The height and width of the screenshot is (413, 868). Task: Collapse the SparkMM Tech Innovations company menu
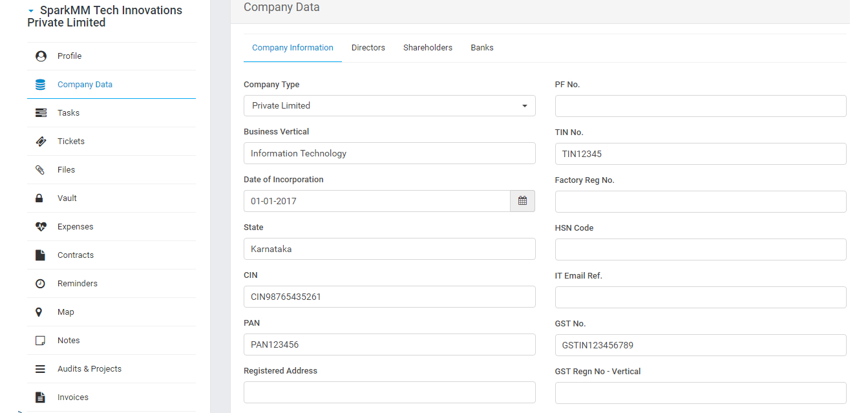[31, 11]
